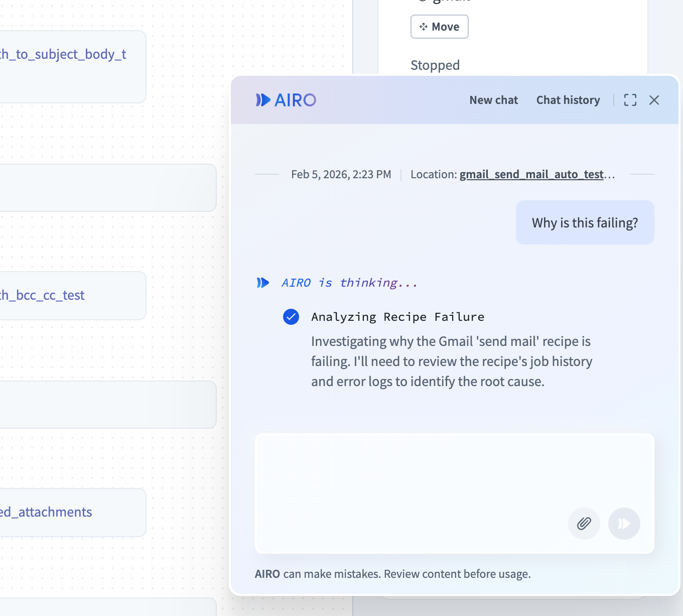Click the 'Why is this failing?' message bubble
Viewport: 683px width, 616px height.
coord(585,222)
